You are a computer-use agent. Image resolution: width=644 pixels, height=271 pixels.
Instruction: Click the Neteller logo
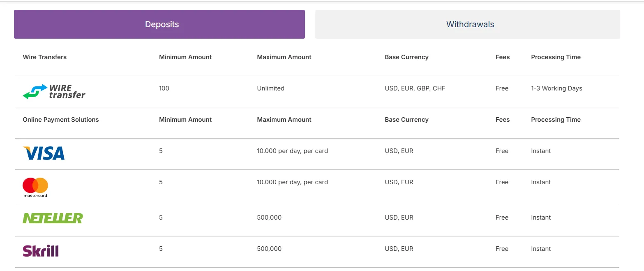(53, 218)
